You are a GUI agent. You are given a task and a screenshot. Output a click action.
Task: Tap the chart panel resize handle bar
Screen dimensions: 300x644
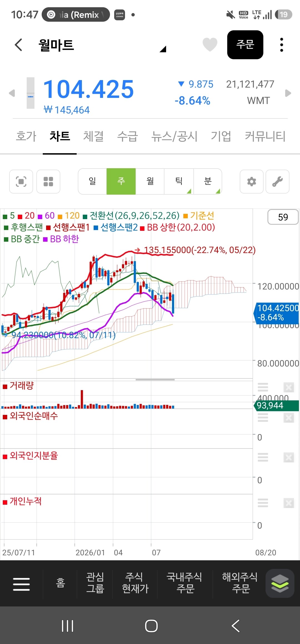pos(155,380)
